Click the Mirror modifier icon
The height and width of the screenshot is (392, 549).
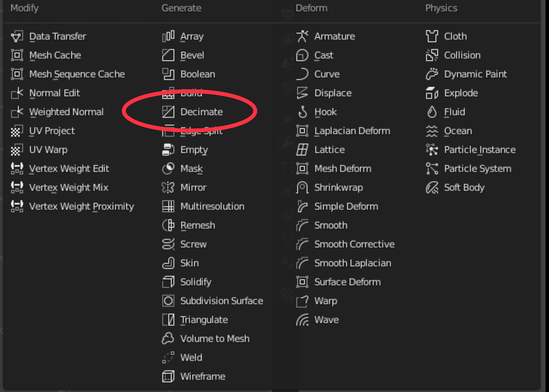coord(168,187)
